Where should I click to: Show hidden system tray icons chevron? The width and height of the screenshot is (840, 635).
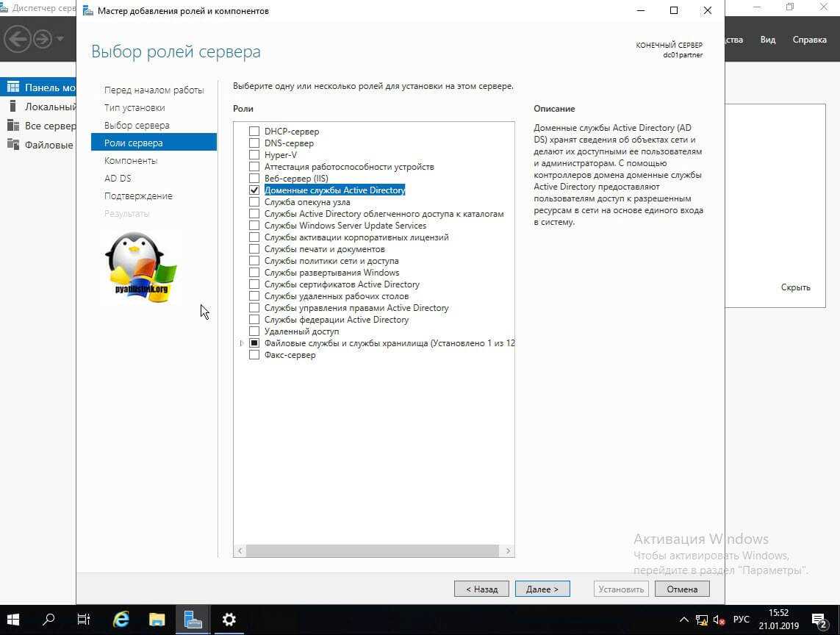684,620
